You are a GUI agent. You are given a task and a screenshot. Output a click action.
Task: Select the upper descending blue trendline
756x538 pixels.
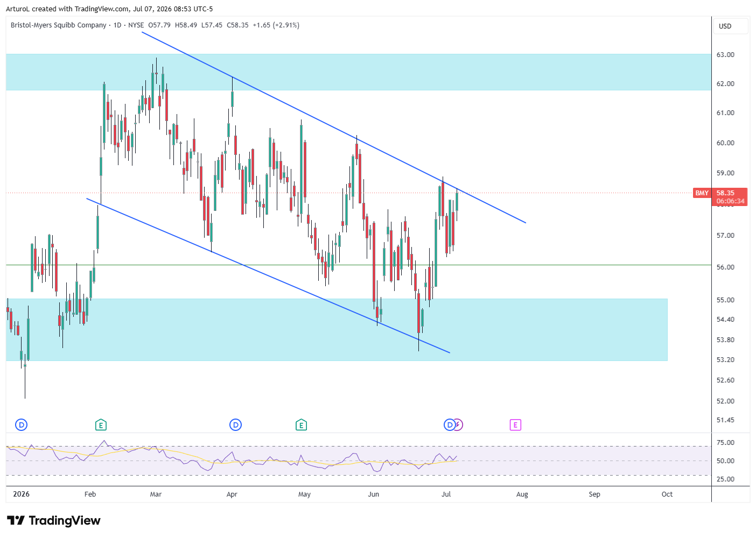[334, 128]
